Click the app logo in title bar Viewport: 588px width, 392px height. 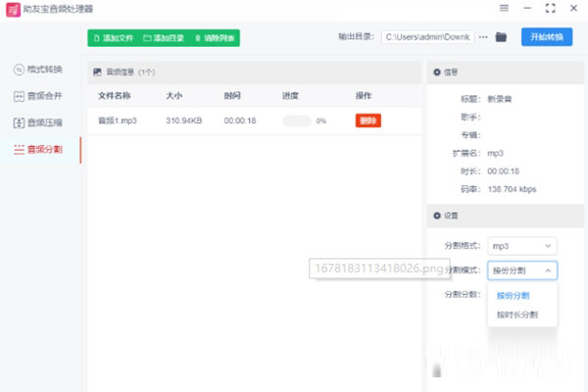click(13, 9)
